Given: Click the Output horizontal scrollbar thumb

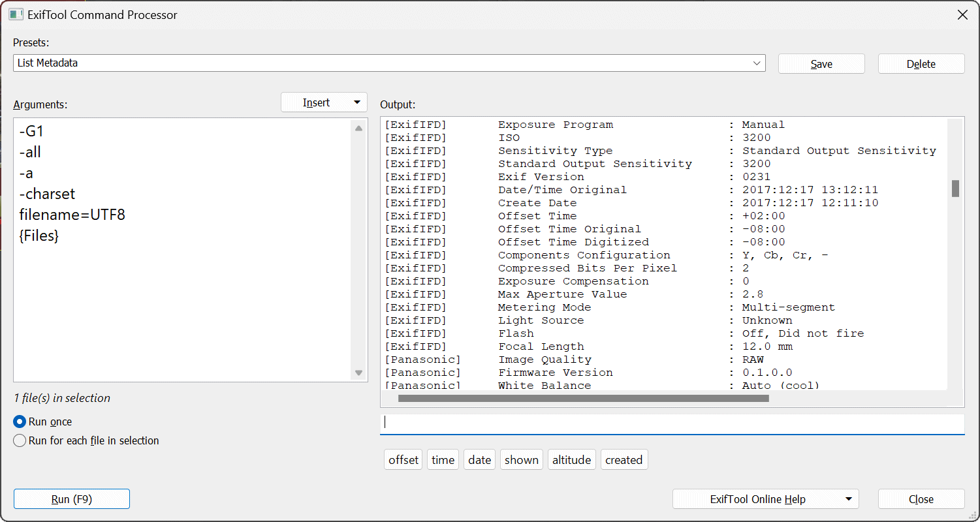Looking at the screenshot, I should 583,398.
